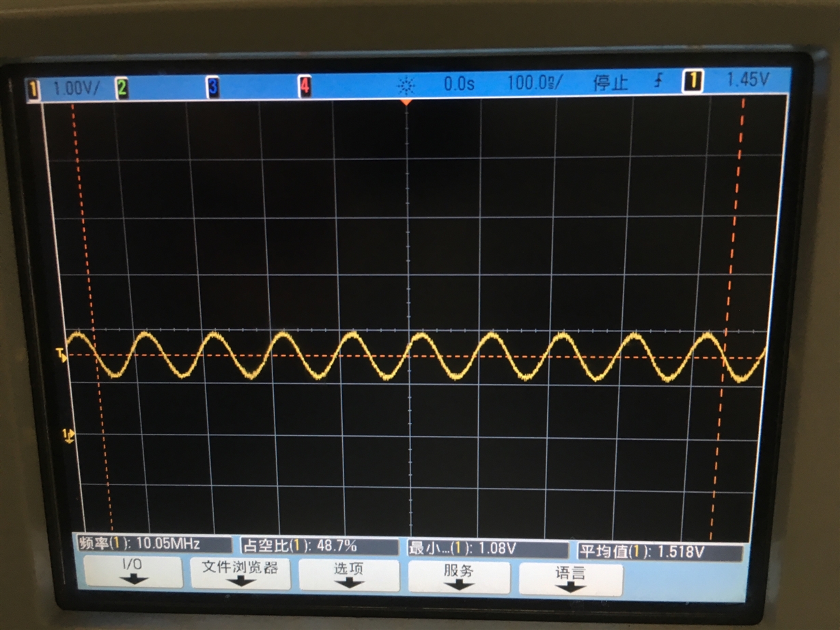Select the blue channel 3 indicator
Screen dimensions: 840x630
[x=213, y=87]
